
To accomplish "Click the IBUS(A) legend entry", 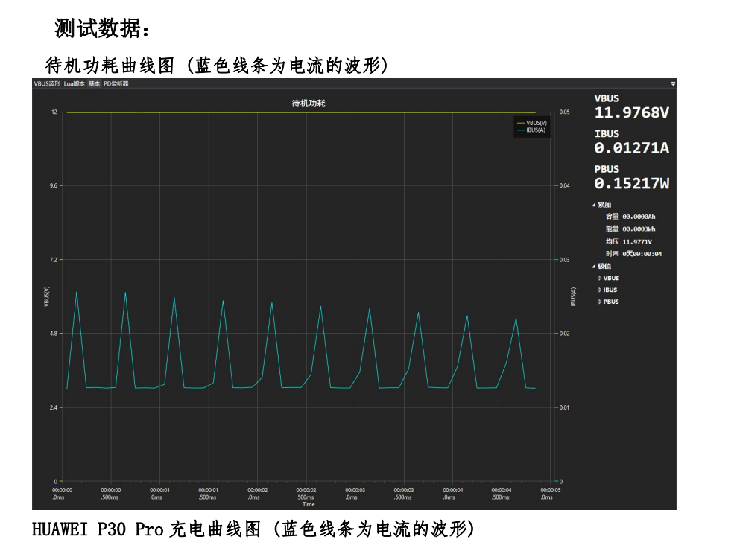I will (535, 130).
